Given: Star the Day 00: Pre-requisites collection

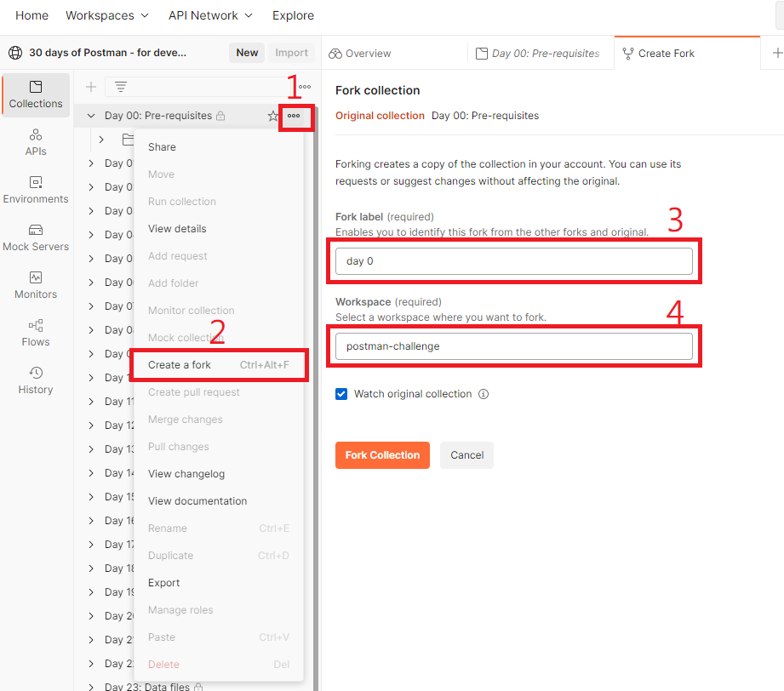Looking at the screenshot, I should 273,116.
